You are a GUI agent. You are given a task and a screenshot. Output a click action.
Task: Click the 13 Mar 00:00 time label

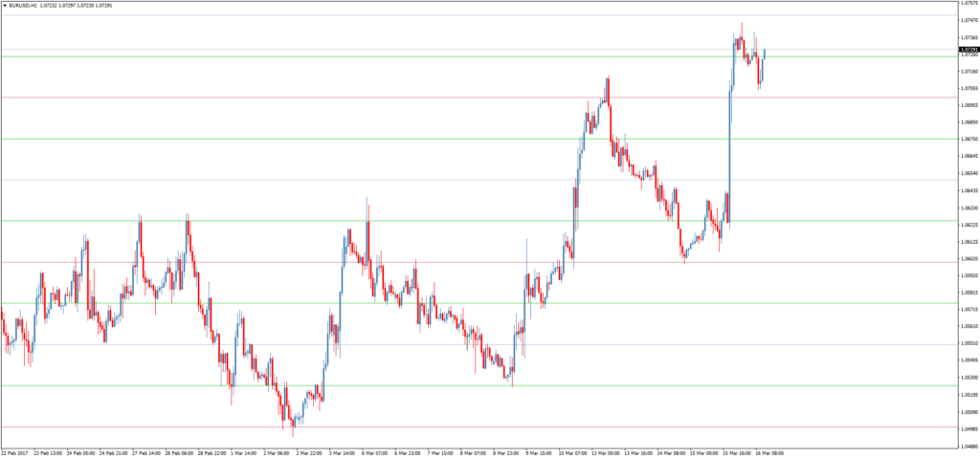click(606, 453)
